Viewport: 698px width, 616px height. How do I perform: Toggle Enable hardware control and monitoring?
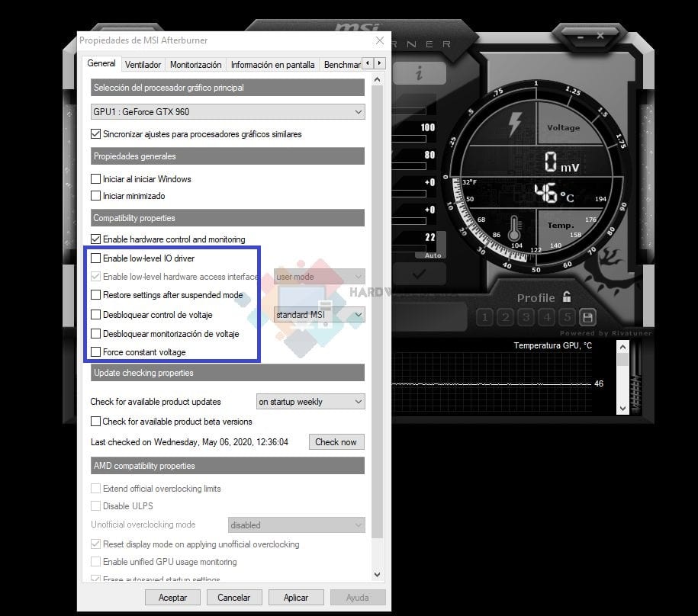pos(95,239)
